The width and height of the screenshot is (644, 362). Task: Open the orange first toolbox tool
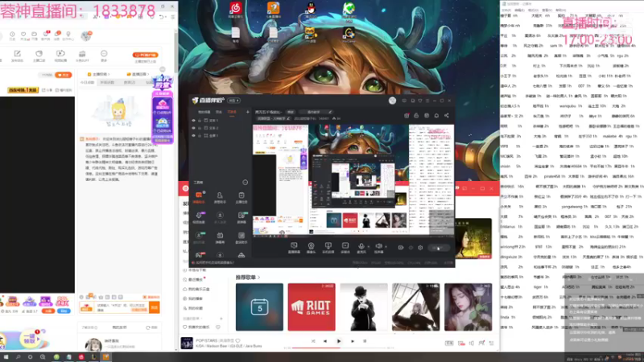click(x=199, y=197)
